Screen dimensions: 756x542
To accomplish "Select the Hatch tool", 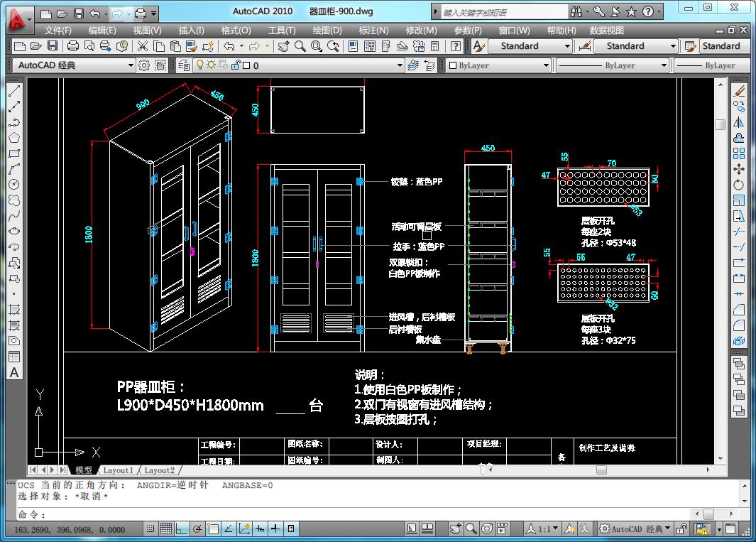I will [14, 310].
